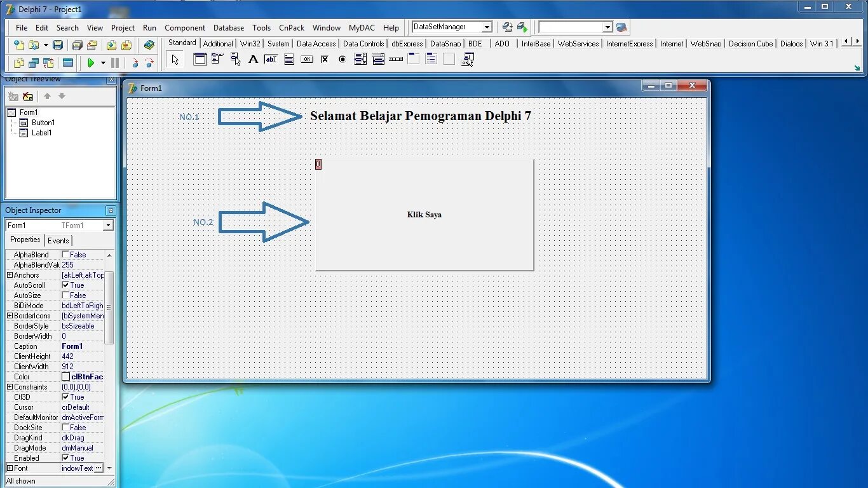This screenshot has width=868, height=488.
Task: Click the Step Over icon
Action: (x=149, y=63)
